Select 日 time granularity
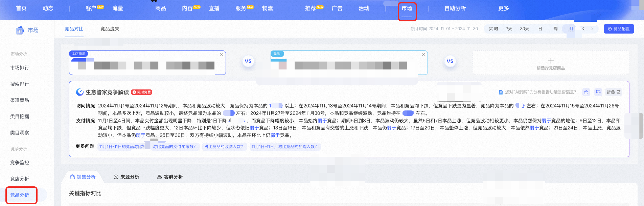 tap(540, 29)
